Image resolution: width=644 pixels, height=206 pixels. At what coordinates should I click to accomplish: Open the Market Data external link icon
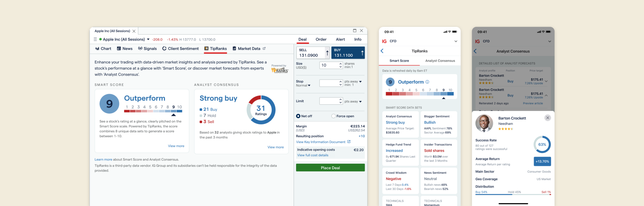[264, 48]
